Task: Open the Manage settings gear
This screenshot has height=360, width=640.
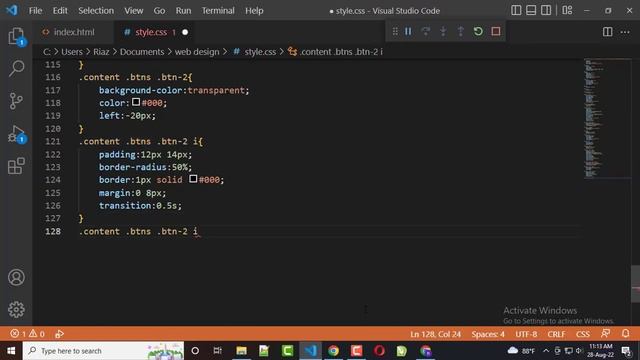Action: tap(16, 309)
